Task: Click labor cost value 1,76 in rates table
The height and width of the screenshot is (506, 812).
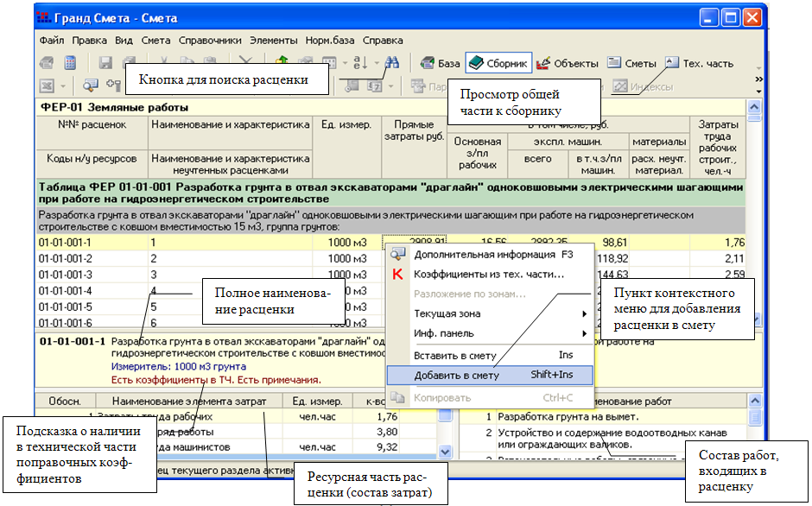Action: (x=734, y=243)
